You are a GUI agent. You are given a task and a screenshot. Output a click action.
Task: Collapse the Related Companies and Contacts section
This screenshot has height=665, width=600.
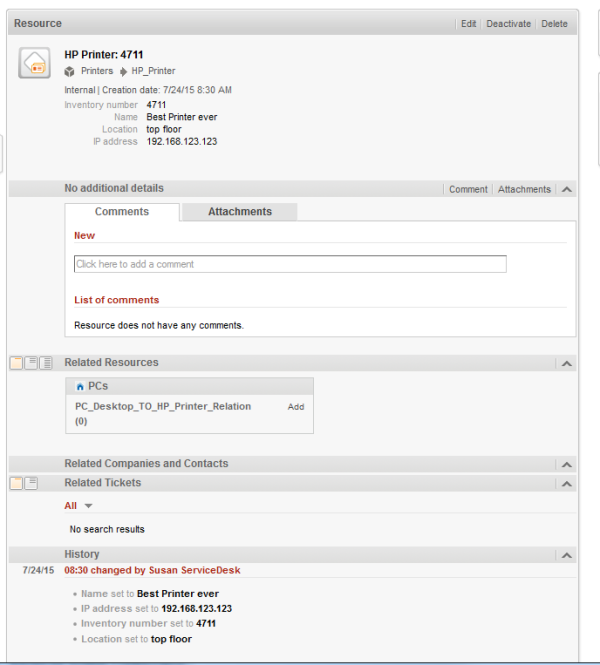pyautogui.click(x=566, y=465)
